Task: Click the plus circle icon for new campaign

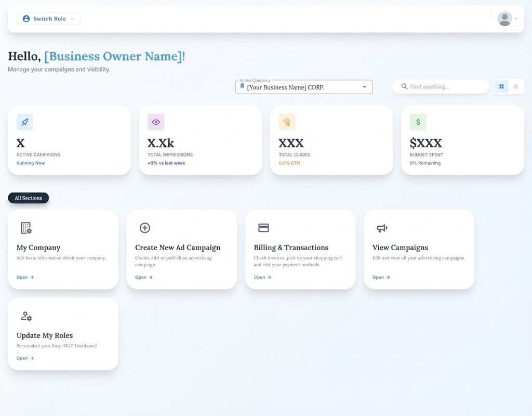Action: tap(145, 228)
